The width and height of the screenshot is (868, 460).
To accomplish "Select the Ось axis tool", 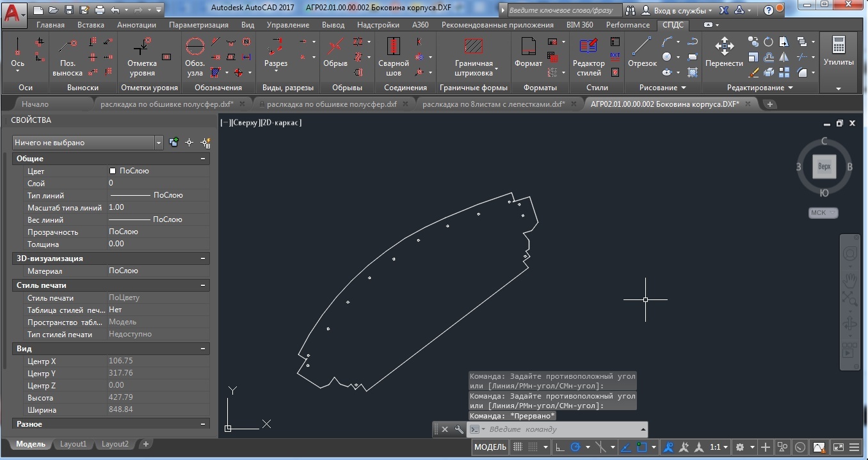I will click(x=17, y=54).
